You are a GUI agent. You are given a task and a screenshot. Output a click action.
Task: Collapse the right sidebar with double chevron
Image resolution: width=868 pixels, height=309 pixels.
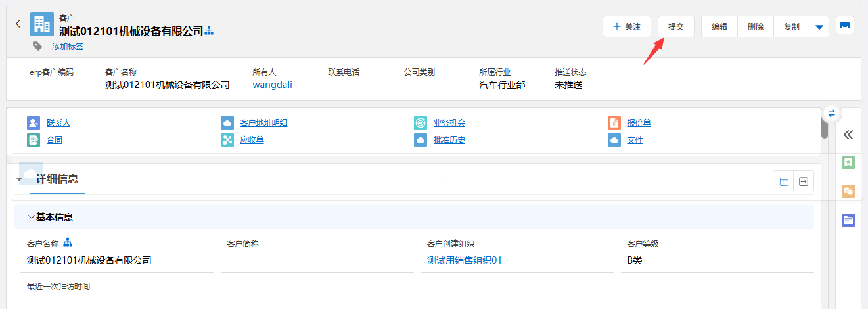[848, 135]
